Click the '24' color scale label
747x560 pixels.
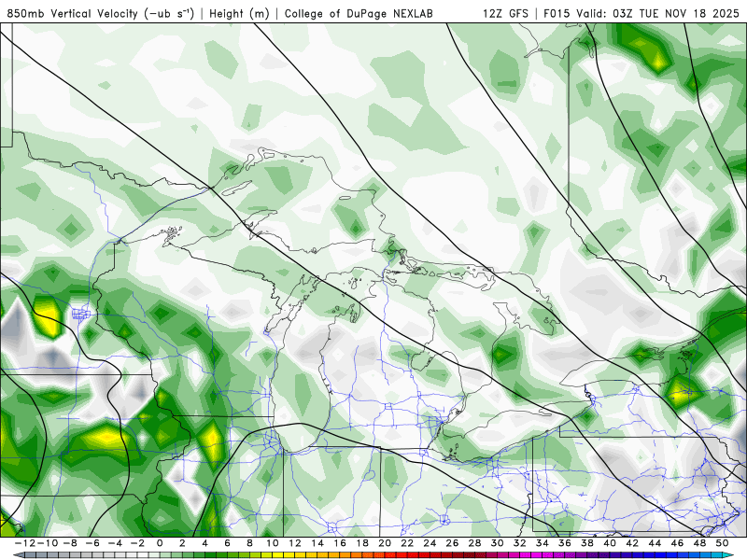(430, 543)
